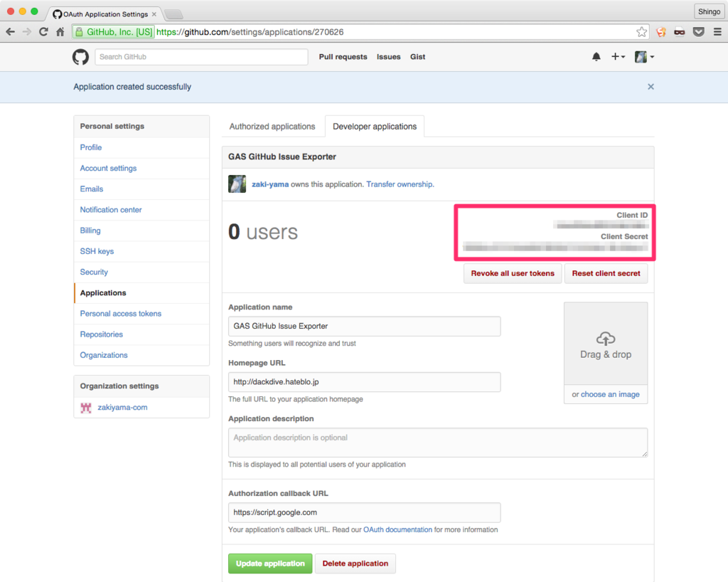Open the Transfer ownership link

pyautogui.click(x=398, y=184)
